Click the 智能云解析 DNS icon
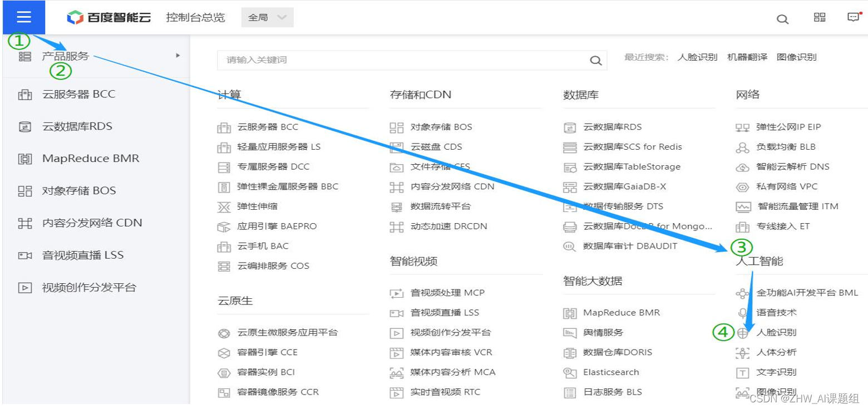Image resolution: width=868 pixels, height=409 pixels. [743, 167]
